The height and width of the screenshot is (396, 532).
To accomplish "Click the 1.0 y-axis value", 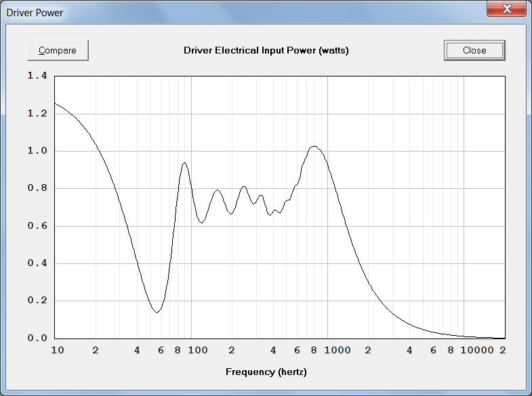I will coord(37,151).
